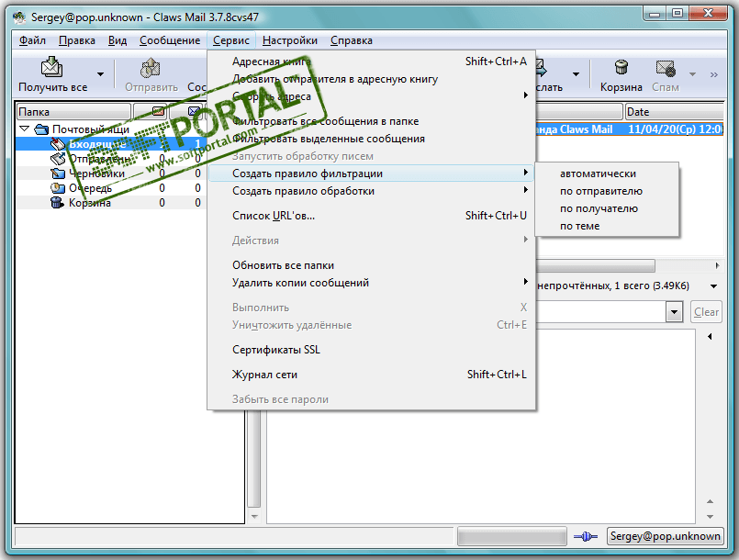Open the Справка menu
The image size is (739, 560).
point(351,40)
